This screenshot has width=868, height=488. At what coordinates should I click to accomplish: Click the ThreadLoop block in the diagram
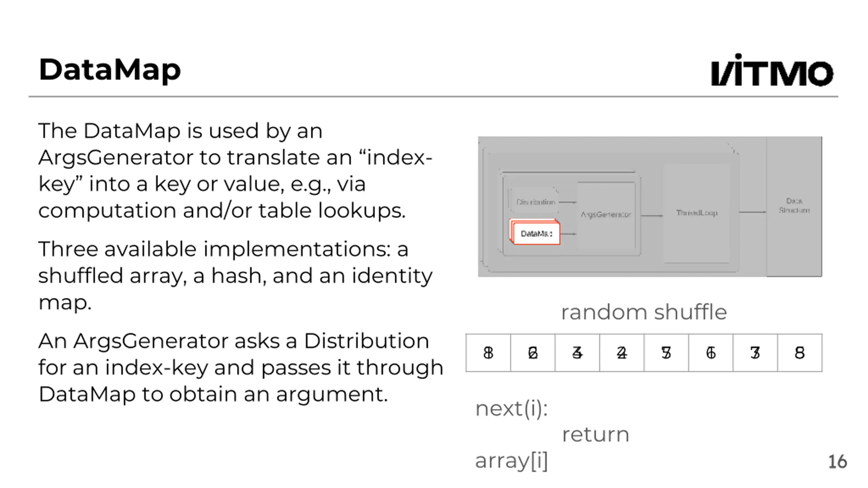(x=697, y=213)
